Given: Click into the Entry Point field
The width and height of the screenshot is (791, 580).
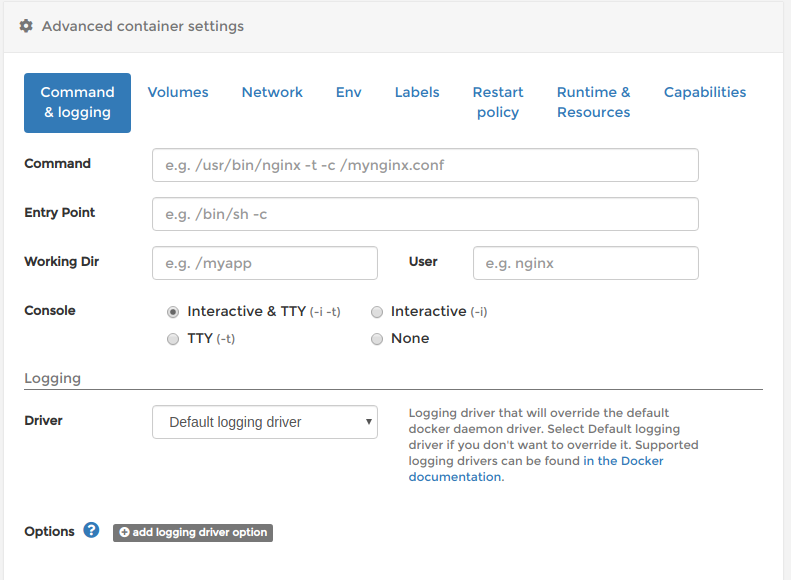Looking at the screenshot, I should (x=425, y=214).
